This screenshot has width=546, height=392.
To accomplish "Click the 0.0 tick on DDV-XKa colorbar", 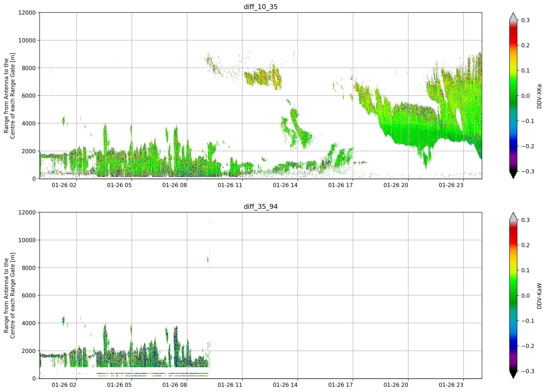I will click(526, 96).
